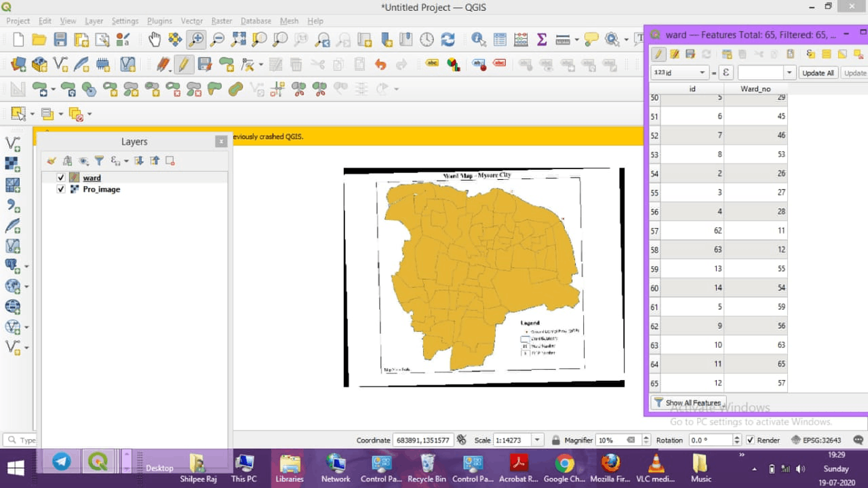Screen dimensions: 868x488
Task: Select the Pan Map tool
Action: pos(155,39)
